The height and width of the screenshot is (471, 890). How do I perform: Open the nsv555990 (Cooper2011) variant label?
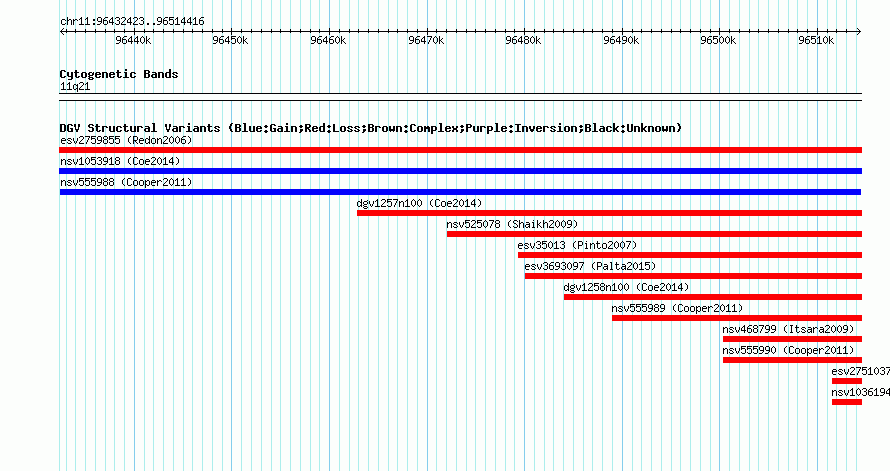(788, 350)
